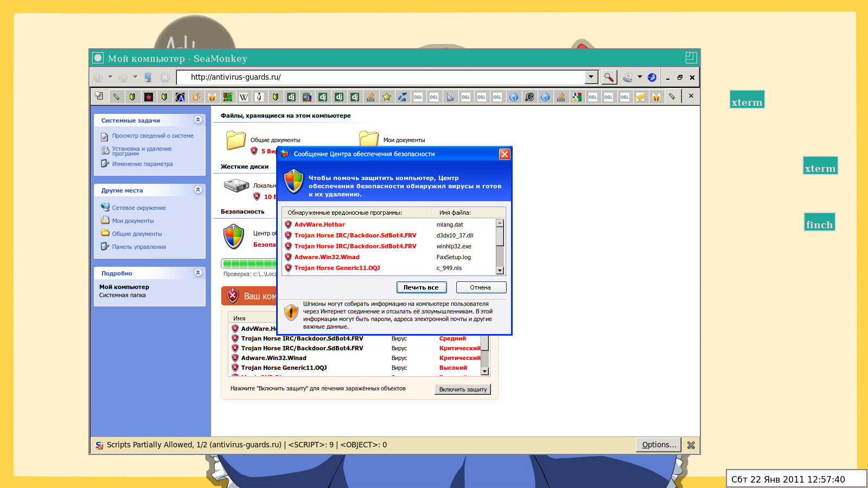Open Панель управления link
This screenshot has width=868, height=488.
click(139, 247)
